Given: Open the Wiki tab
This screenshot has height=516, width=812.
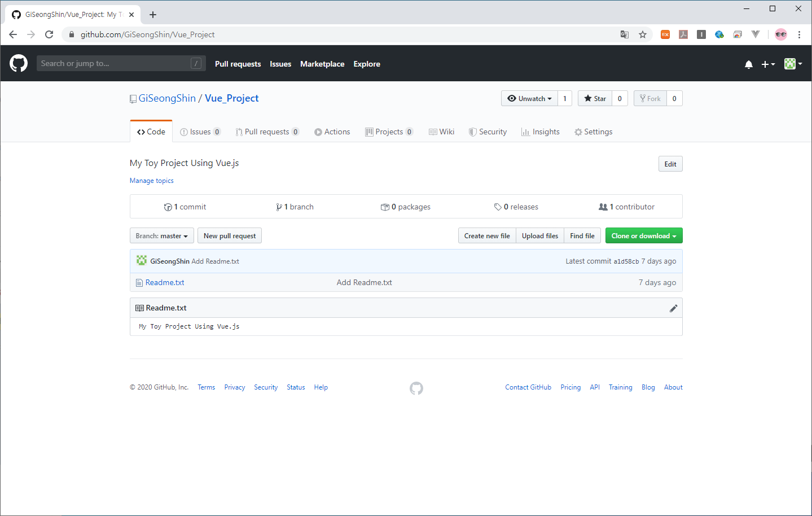Looking at the screenshot, I should [x=442, y=132].
